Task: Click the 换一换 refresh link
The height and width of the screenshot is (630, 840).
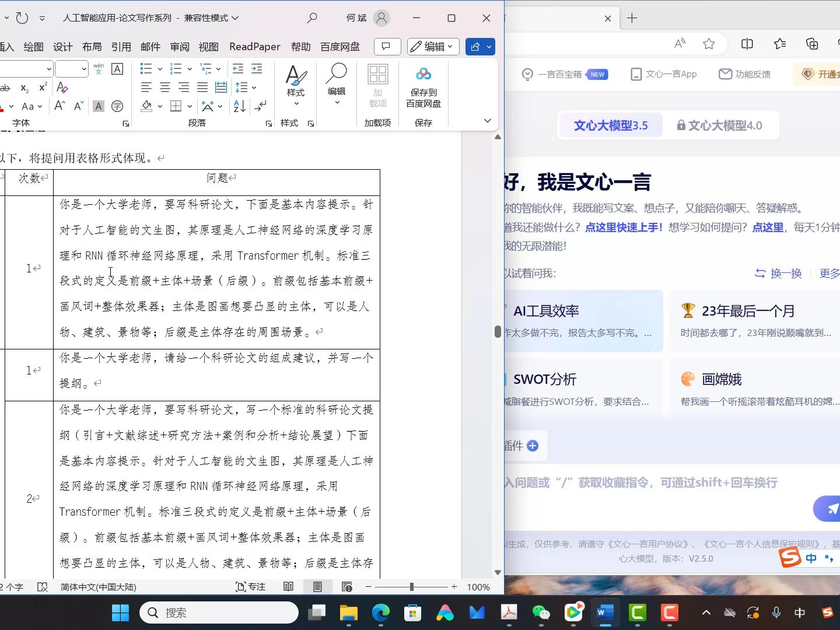Action: coord(778,274)
